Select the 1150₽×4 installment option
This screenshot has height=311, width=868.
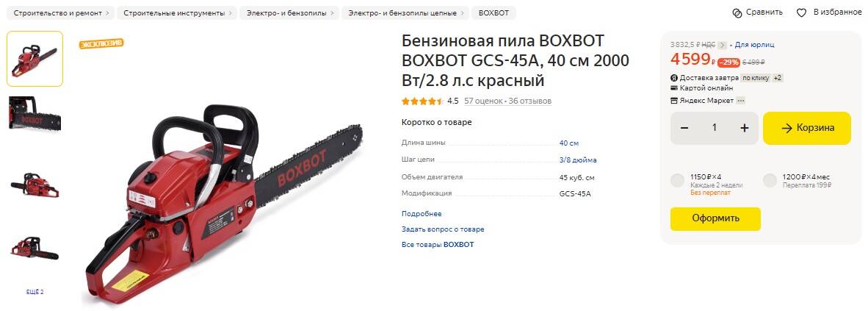pyautogui.click(x=677, y=181)
